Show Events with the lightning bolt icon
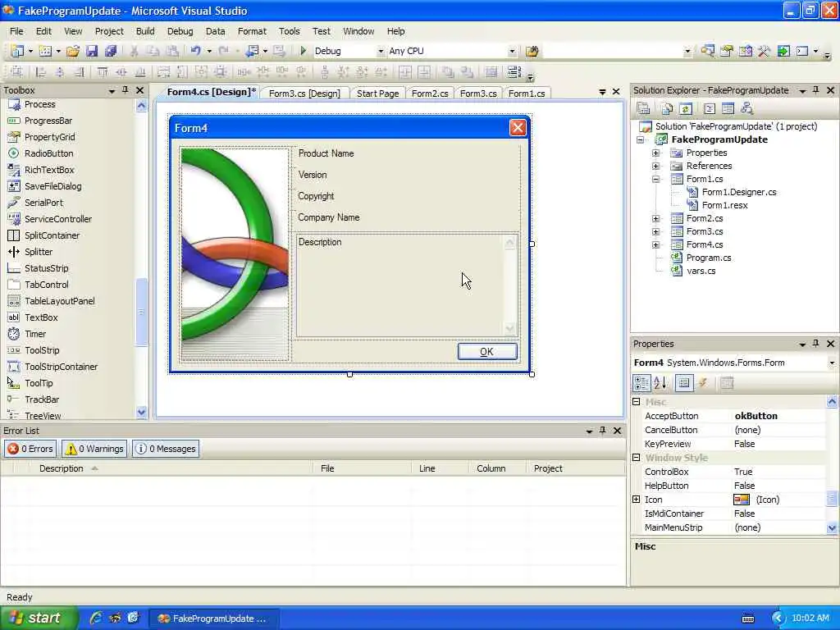This screenshot has width=840, height=630. 703,382
